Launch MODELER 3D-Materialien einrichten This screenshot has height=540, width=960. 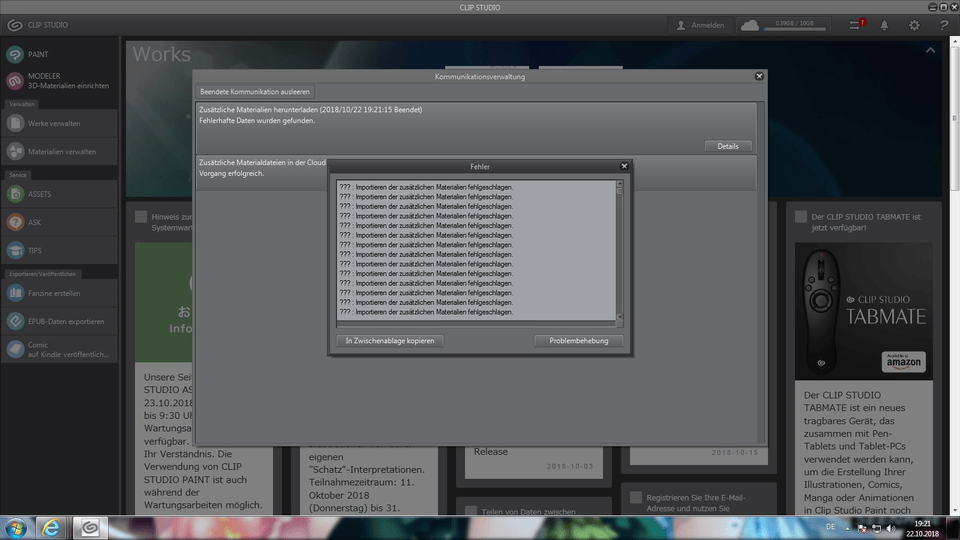59,81
